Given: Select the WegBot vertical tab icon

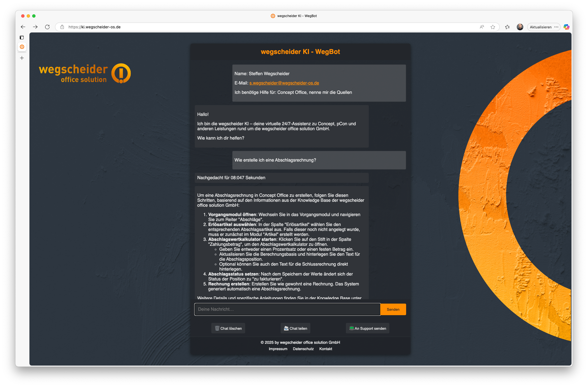Looking at the screenshot, I should coord(22,47).
